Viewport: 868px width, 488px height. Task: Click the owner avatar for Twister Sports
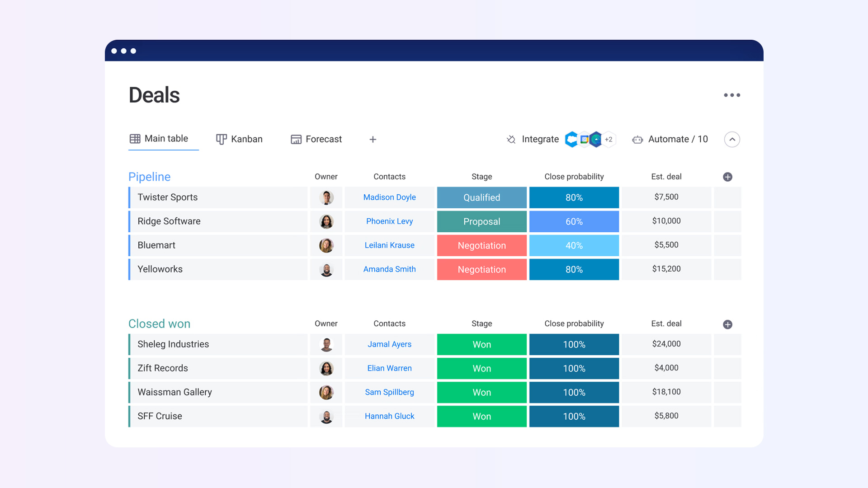(x=326, y=197)
